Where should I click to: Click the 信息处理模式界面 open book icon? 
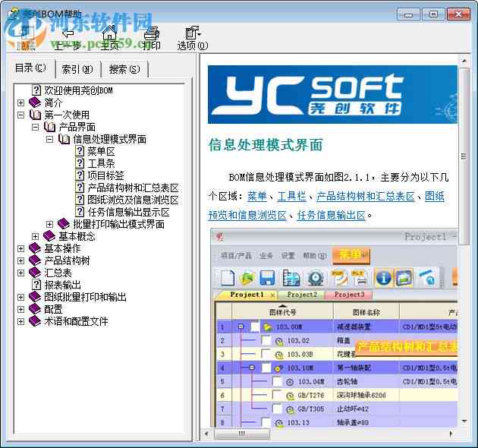click(x=64, y=139)
